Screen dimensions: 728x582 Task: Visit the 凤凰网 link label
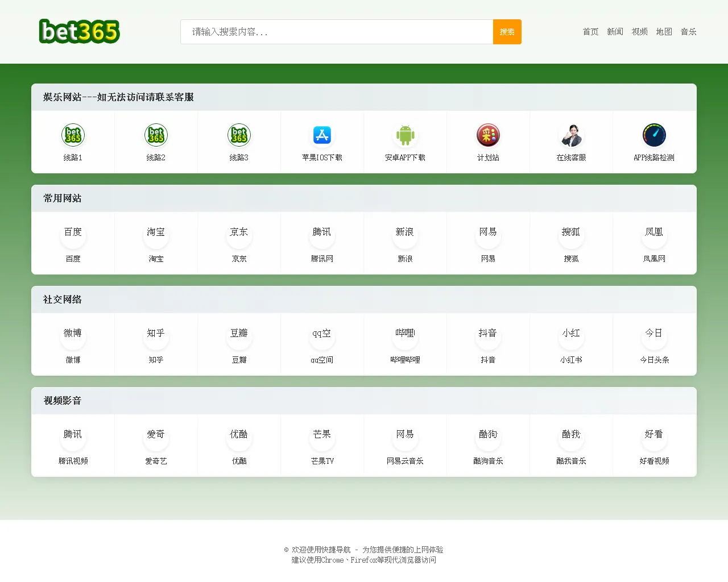pyautogui.click(x=654, y=259)
